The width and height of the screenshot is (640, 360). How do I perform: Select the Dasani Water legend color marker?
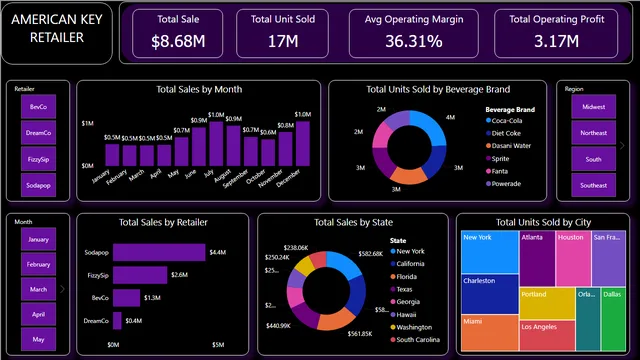[x=488, y=146]
